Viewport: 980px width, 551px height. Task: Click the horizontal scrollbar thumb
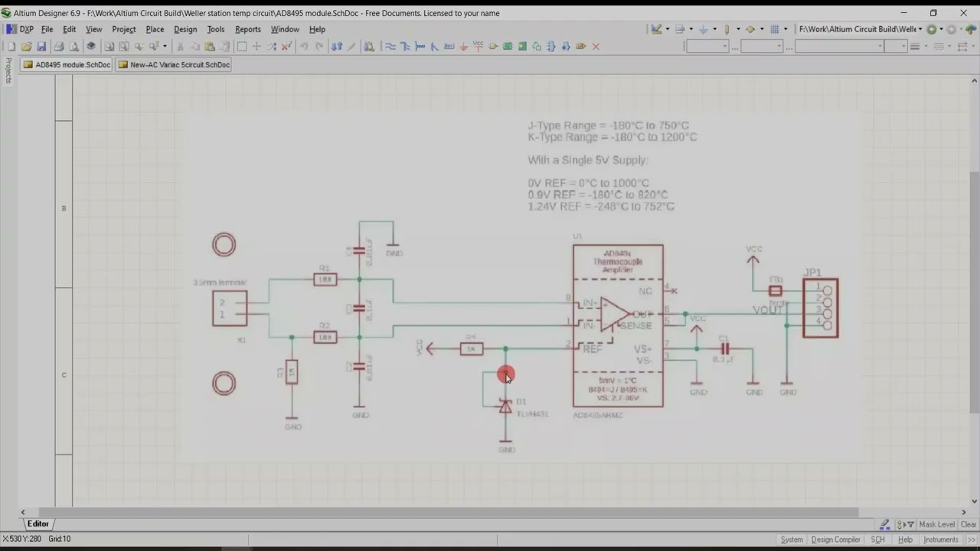pos(449,512)
